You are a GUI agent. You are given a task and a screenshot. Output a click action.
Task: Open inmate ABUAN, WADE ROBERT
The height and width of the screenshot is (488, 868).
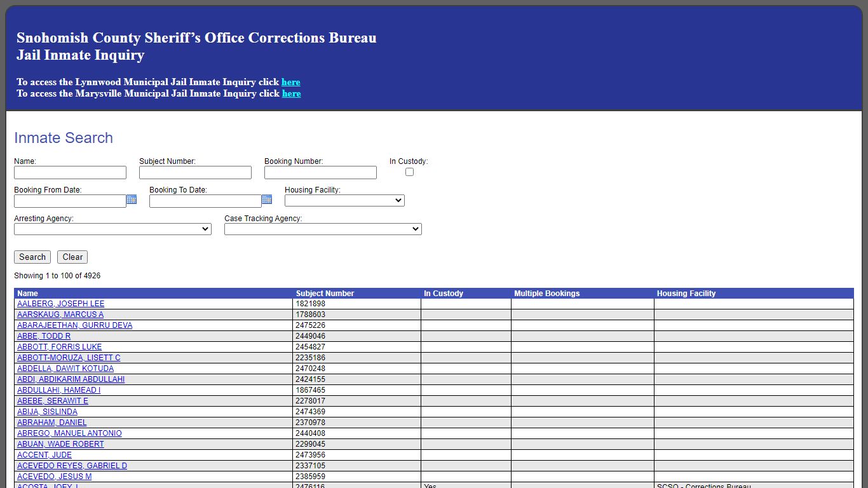click(x=60, y=444)
